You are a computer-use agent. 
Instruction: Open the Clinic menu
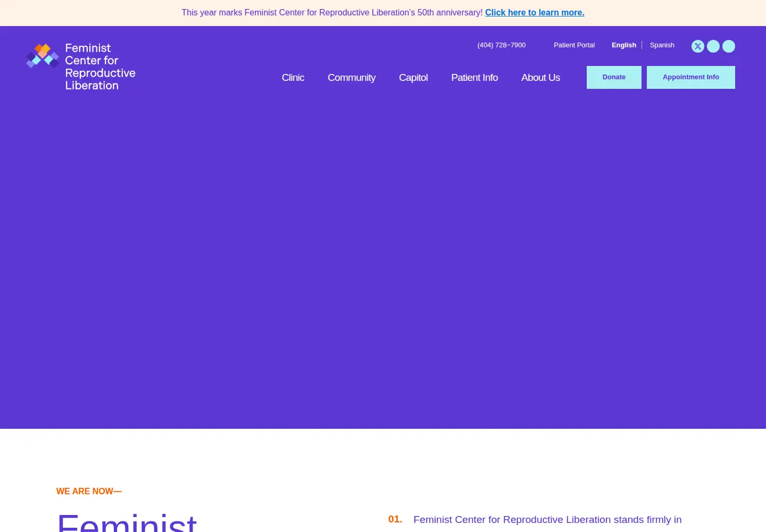point(293,78)
